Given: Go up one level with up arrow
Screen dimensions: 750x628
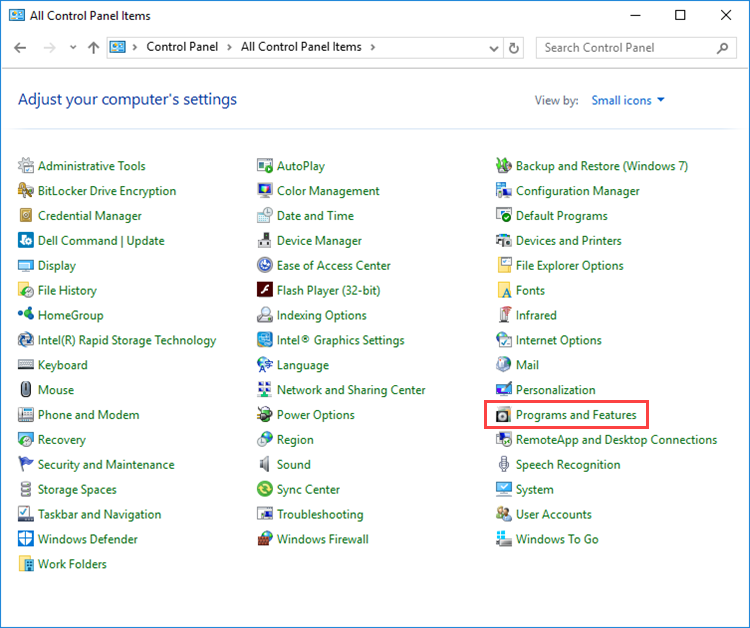Looking at the screenshot, I should tap(93, 47).
